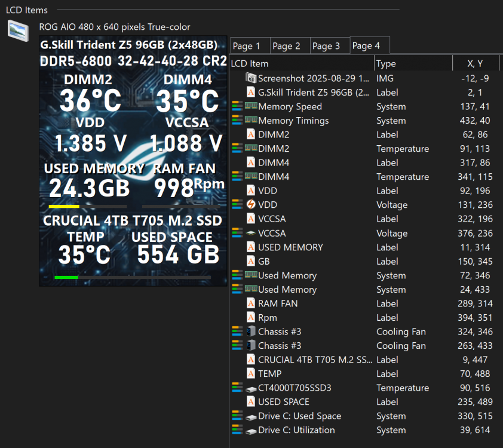Click the LCD Item column header
The height and width of the screenshot is (448, 503).
[x=302, y=63]
